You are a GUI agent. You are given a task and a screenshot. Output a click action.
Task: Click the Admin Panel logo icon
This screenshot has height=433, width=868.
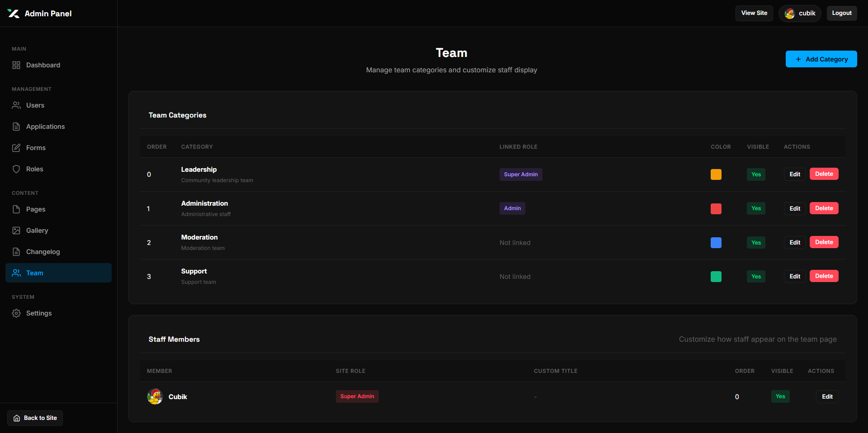(x=13, y=14)
